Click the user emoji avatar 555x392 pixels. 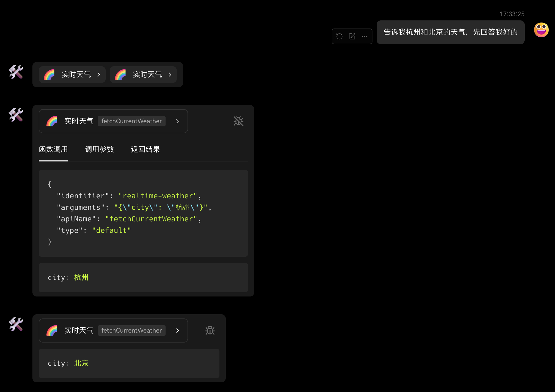(x=541, y=30)
